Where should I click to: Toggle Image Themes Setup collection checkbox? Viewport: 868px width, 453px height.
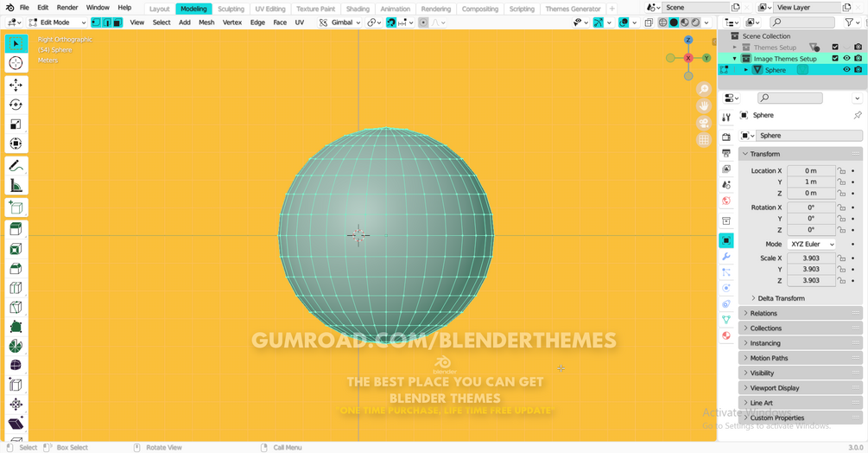click(x=835, y=58)
